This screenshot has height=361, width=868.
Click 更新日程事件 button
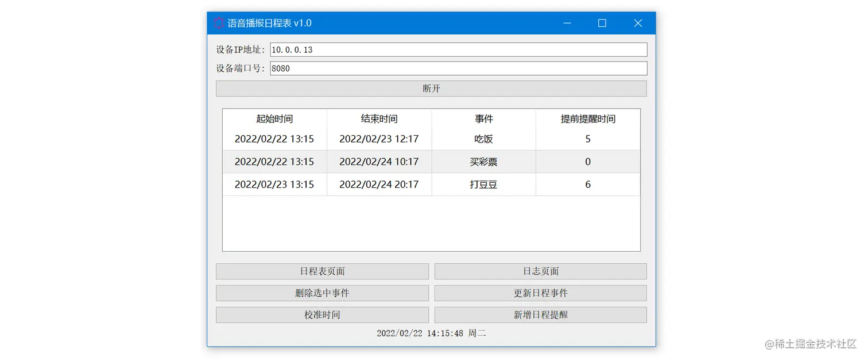point(541,293)
